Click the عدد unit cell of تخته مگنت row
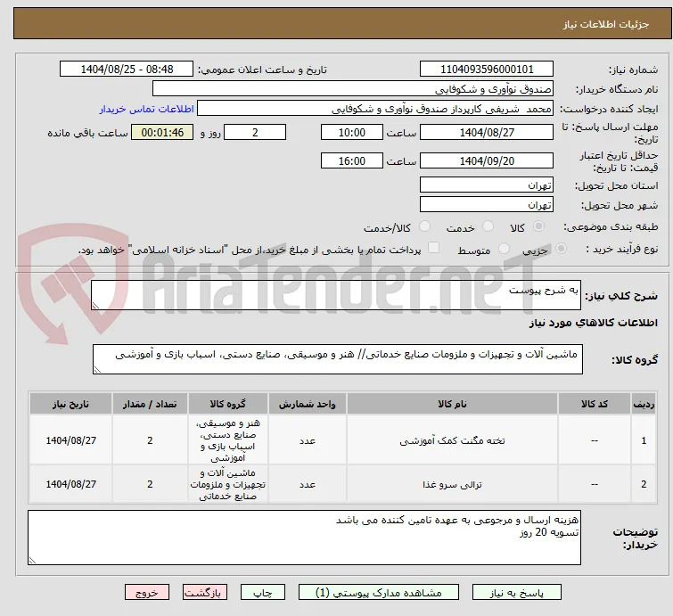Image resolution: width=673 pixels, height=616 pixels. [308, 440]
